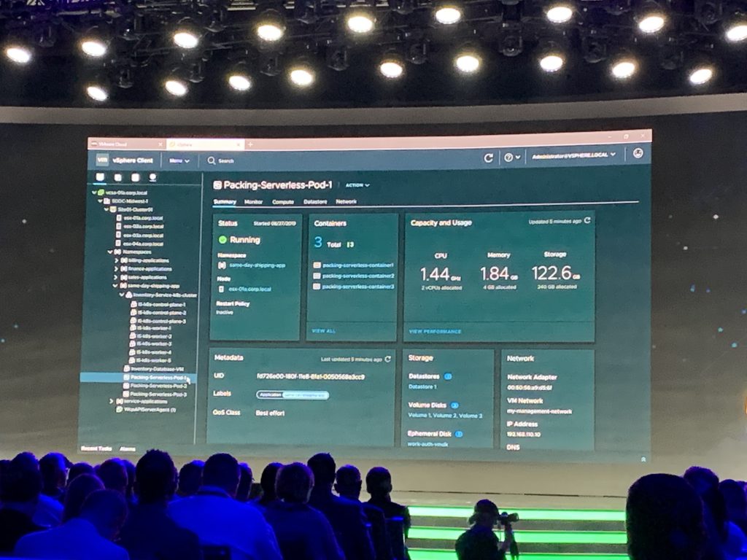This screenshot has width=747, height=560.
Task: Select host esx-03a.corp.local in the tree
Action: click(140, 236)
